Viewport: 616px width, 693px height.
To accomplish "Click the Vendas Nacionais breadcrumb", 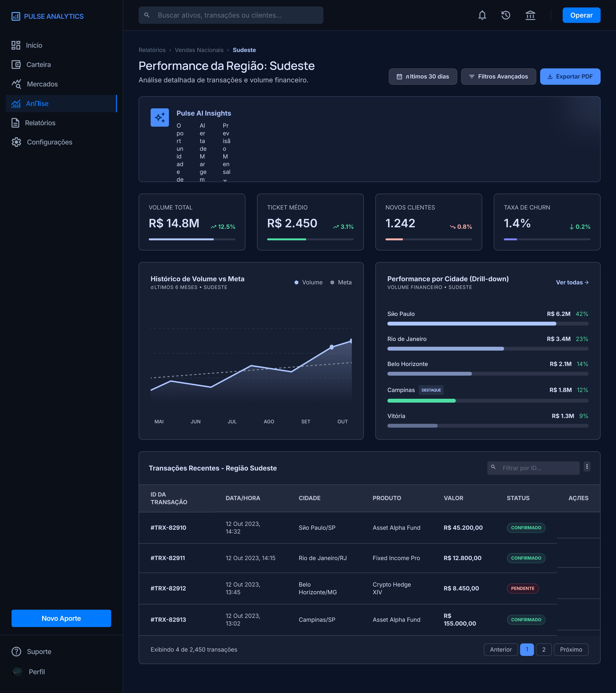I will tap(199, 50).
